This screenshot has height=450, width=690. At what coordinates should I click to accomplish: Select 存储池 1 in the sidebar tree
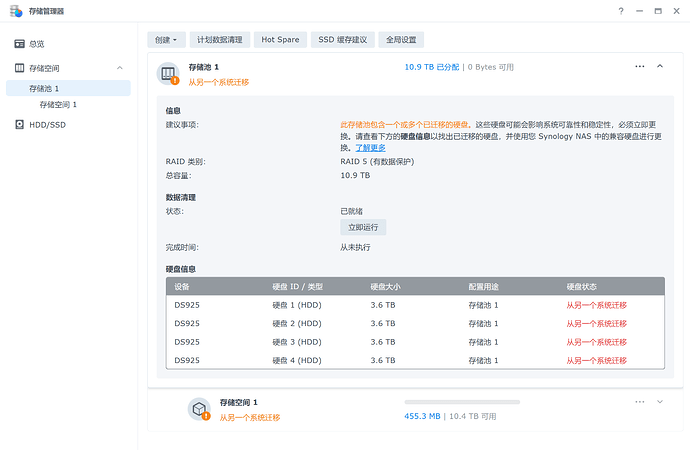click(46, 88)
